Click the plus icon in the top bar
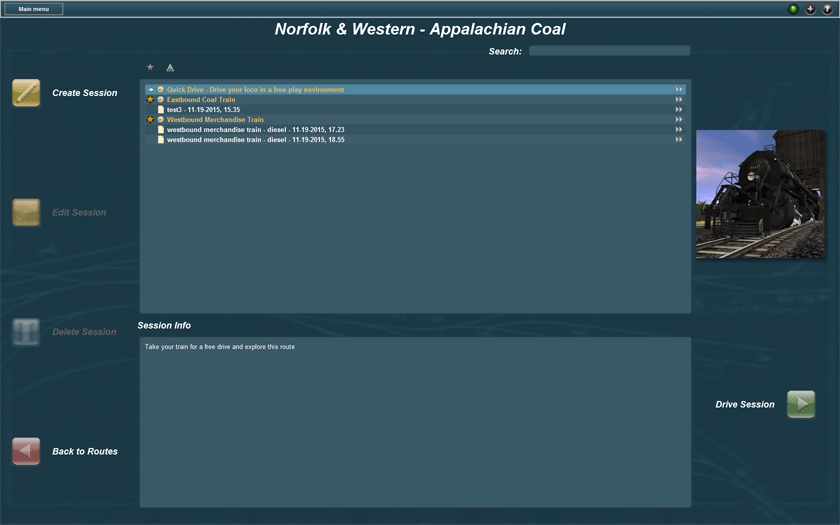The height and width of the screenshot is (525, 840). [811, 9]
